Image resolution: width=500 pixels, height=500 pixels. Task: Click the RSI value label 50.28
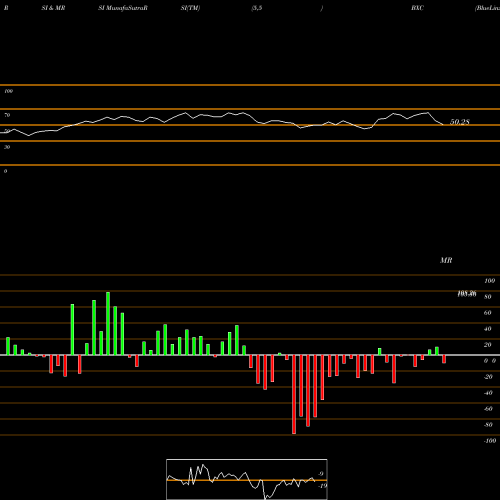(460, 122)
